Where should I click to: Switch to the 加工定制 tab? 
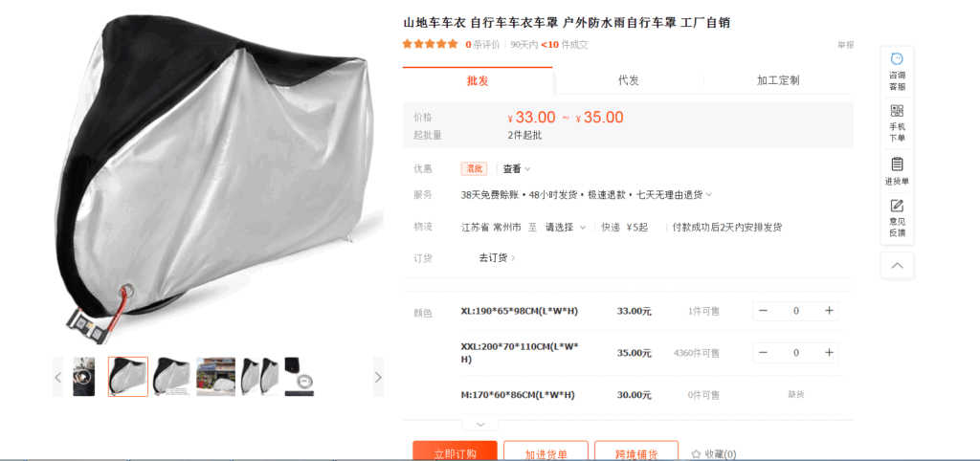[778, 80]
